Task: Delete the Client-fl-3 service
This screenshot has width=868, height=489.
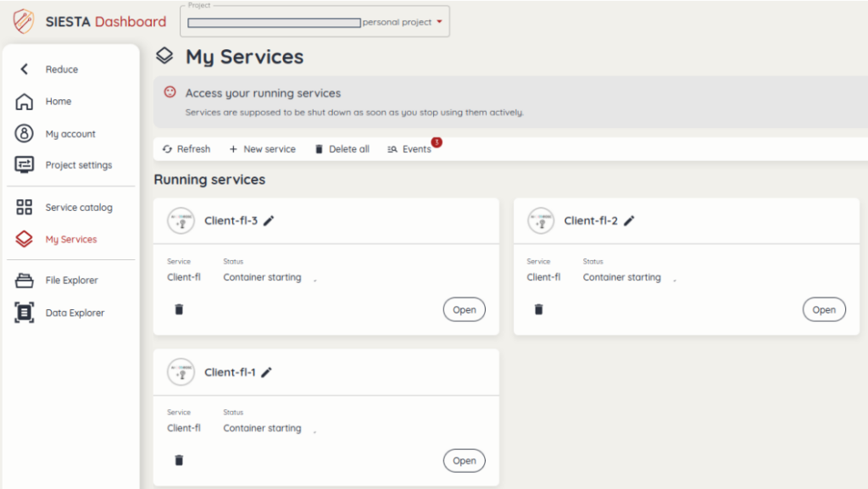Action: point(179,309)
